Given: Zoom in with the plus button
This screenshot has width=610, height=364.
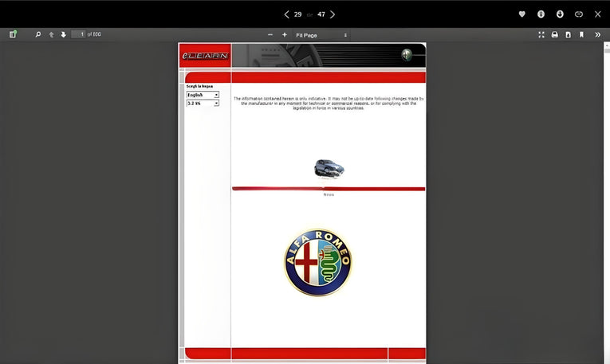Looking at the screenshot, I should click(285, 35).
